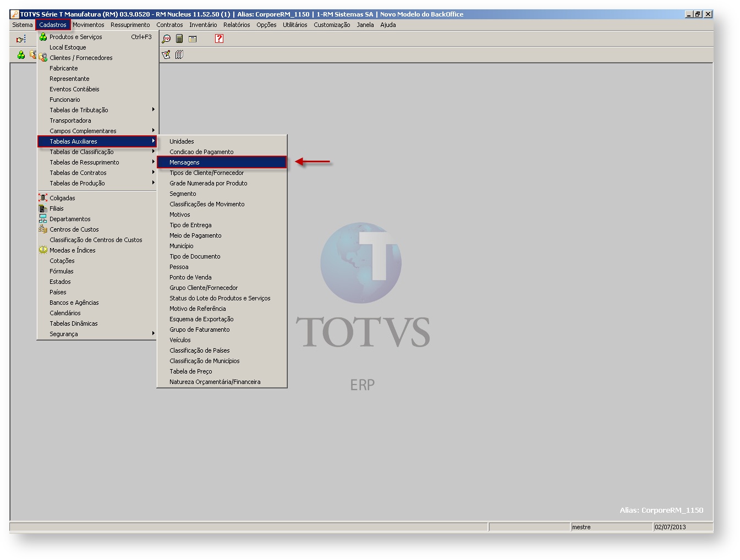Open Transportadora from the menu
The width and height of the screenshot is (740, 560).
[97, 120]
